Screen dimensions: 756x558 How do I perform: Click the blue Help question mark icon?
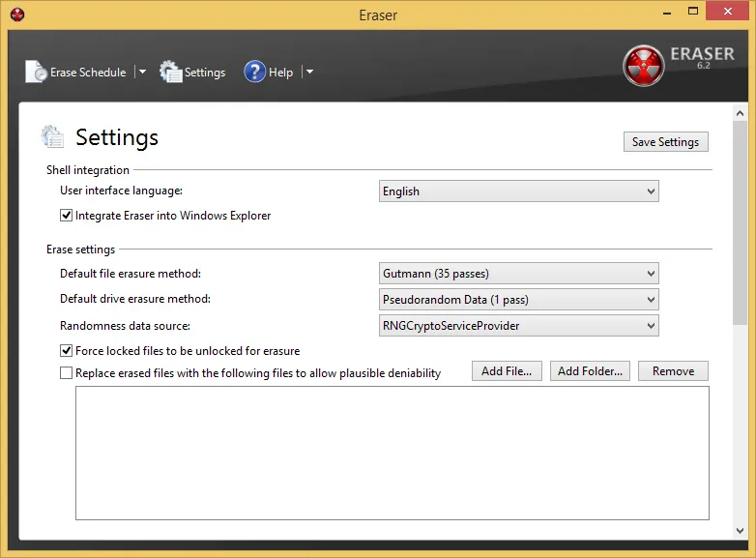[x=254, y=72]
